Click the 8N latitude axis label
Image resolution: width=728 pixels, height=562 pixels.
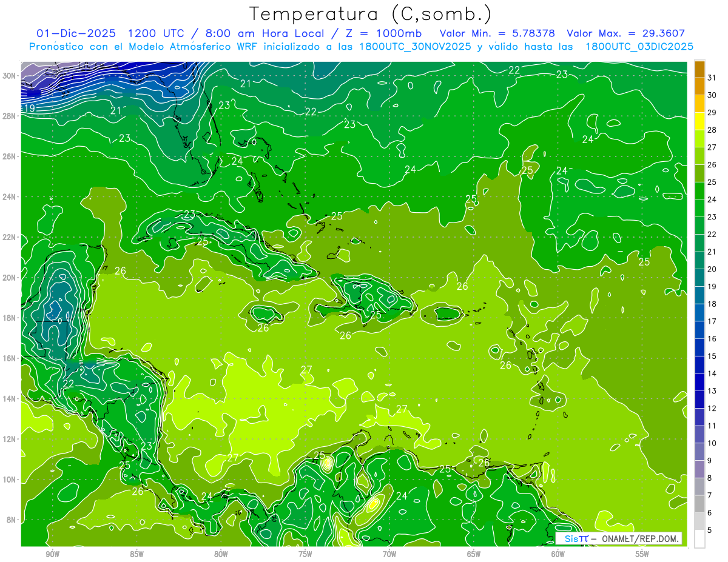[12, 520]
